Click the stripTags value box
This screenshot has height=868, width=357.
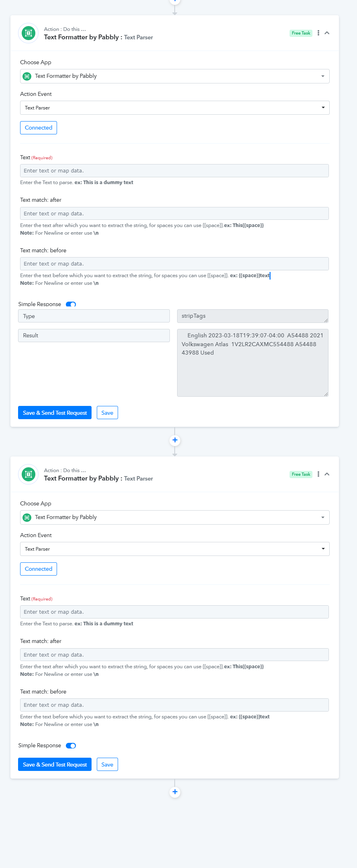coord(253,316)
